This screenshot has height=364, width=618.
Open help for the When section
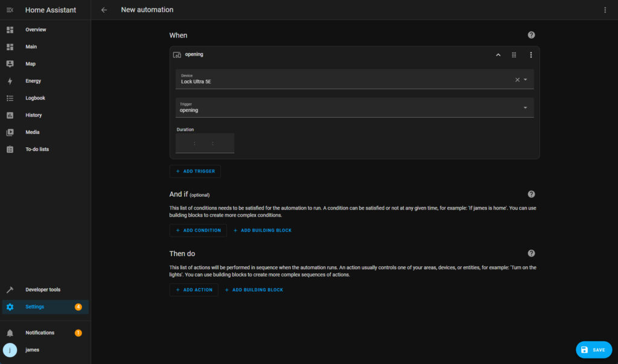pyautogui.click(x=531, y=36)
